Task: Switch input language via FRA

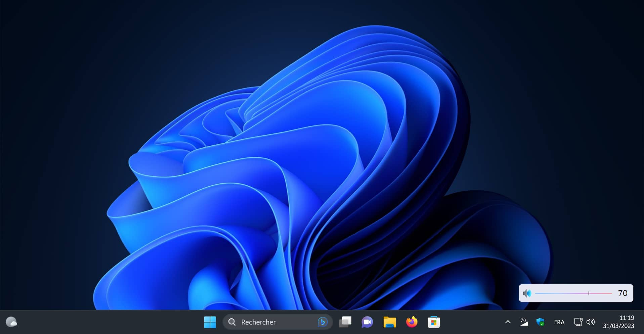Action: tap(559, 322)
